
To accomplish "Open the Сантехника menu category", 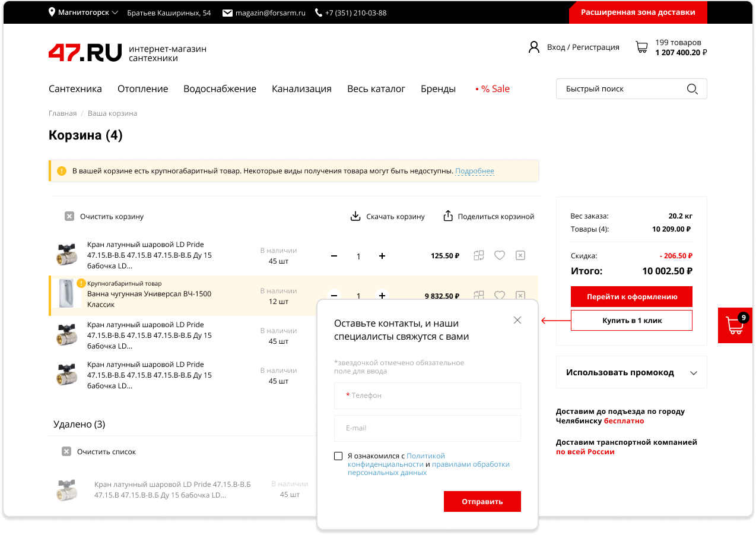I will [x=75, y=89].
